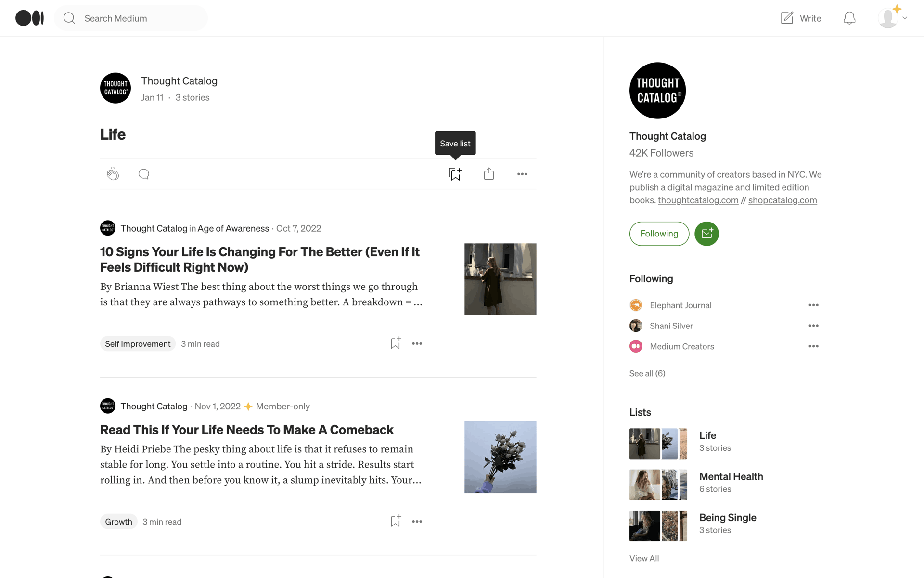This screenshot has width=924, height=578.
Task: Focus the Search Medium field
Action: click(x=131, y=18)
